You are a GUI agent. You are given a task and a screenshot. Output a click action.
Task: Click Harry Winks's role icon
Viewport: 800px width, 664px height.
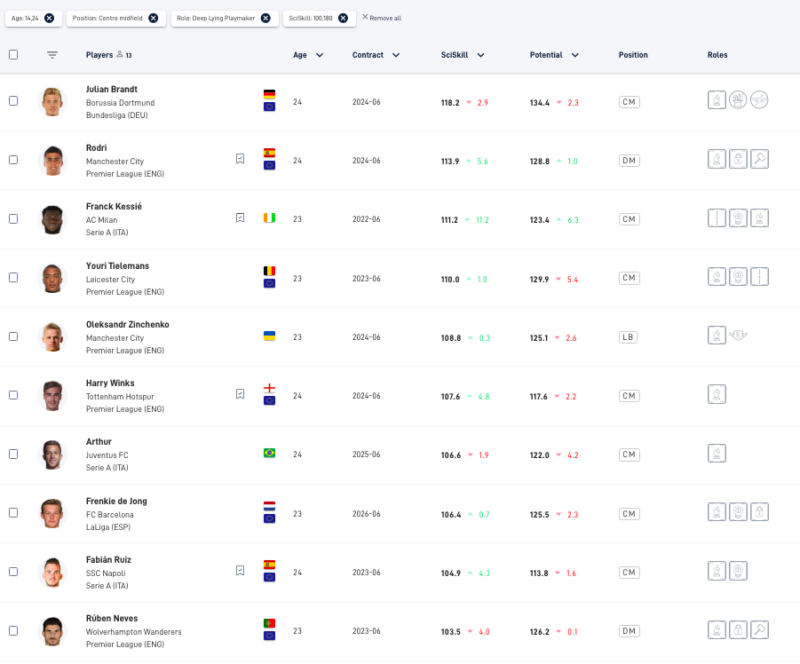pos(717,395)
